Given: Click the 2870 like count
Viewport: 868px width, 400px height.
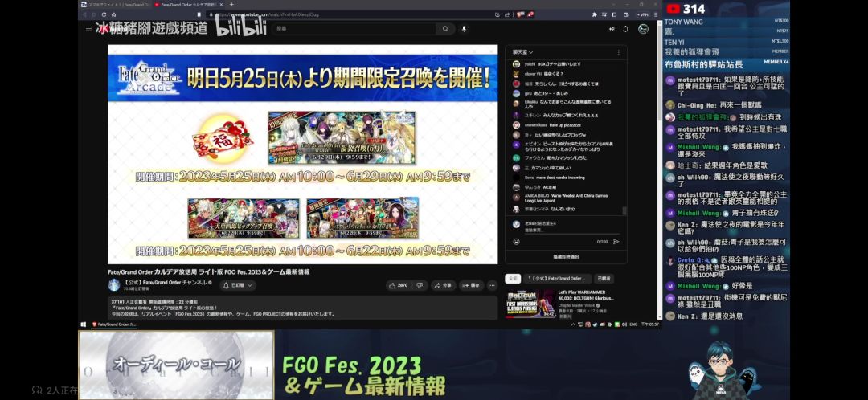Looking at the screenshot, I should pyautogui.click(x=403, y=285).
